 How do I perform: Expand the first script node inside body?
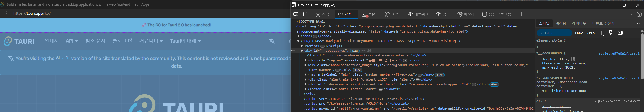[x=302, y=46]
